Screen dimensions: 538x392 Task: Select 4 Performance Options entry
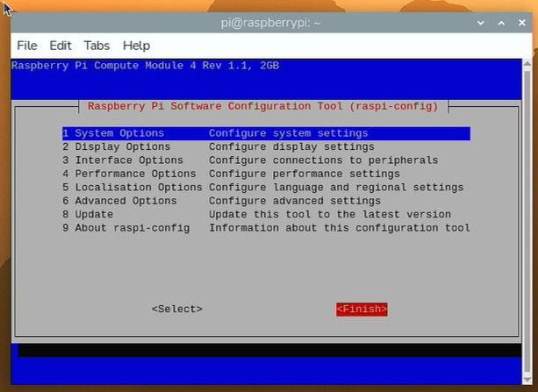click(266, 174)
